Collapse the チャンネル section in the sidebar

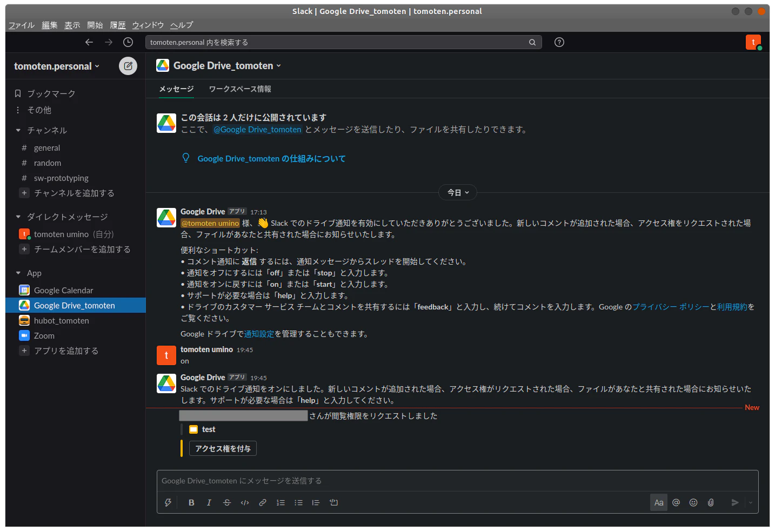18,130
